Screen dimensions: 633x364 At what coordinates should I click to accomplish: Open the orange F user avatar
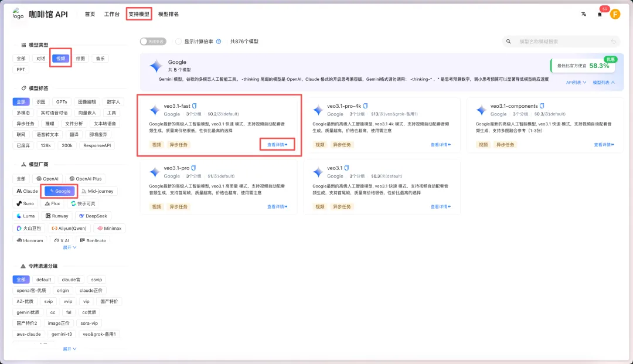tap(615, 15)
